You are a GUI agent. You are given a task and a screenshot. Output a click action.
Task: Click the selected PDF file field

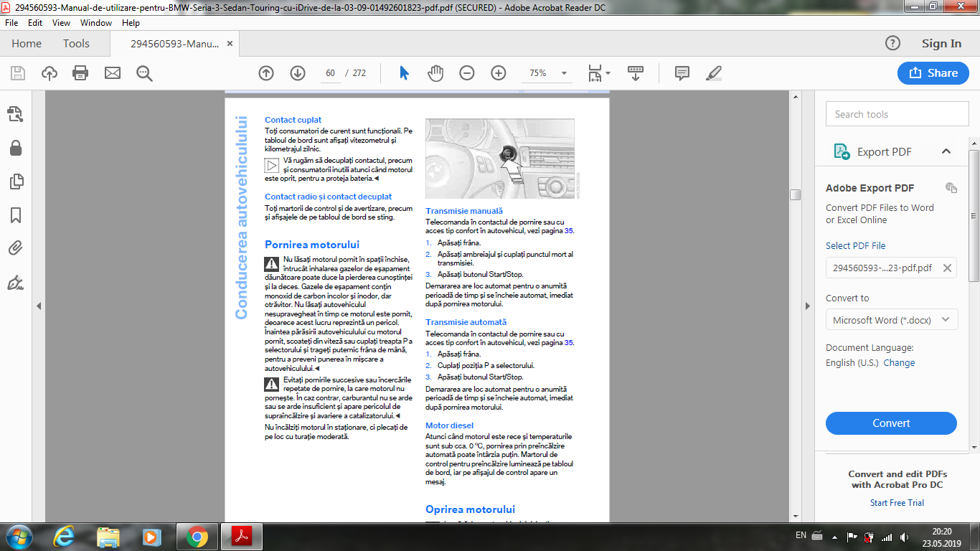[892, 268]
